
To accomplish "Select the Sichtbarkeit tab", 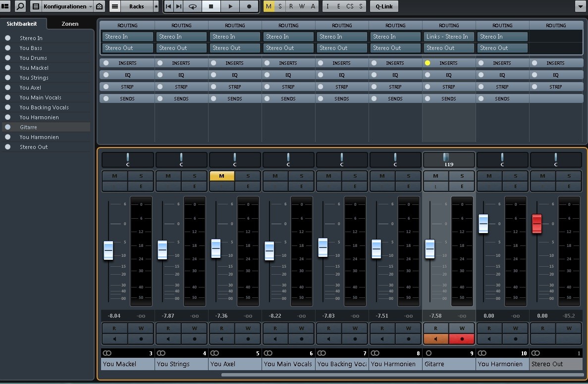I will pyautogui.click(x=22, y=24).
